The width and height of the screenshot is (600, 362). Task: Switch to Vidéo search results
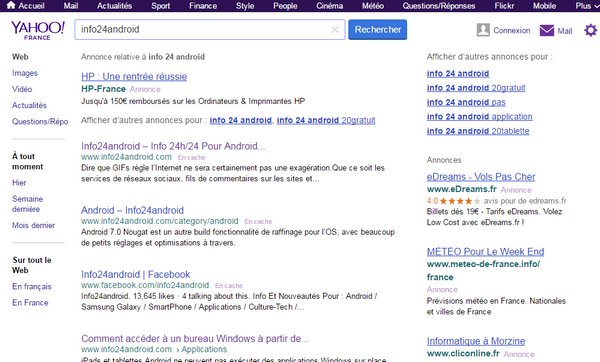click(22, 89)
